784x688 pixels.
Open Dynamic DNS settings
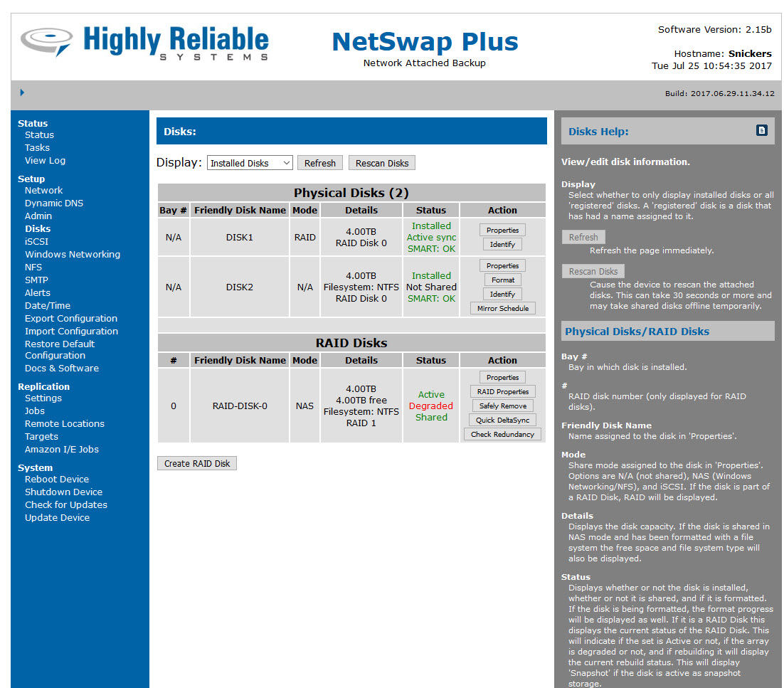54,203
